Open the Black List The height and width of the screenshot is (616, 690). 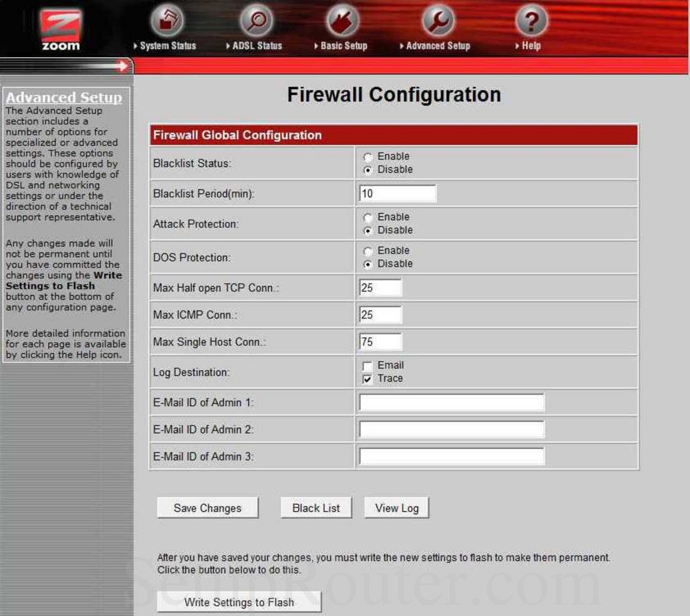[x=316, y=508]
